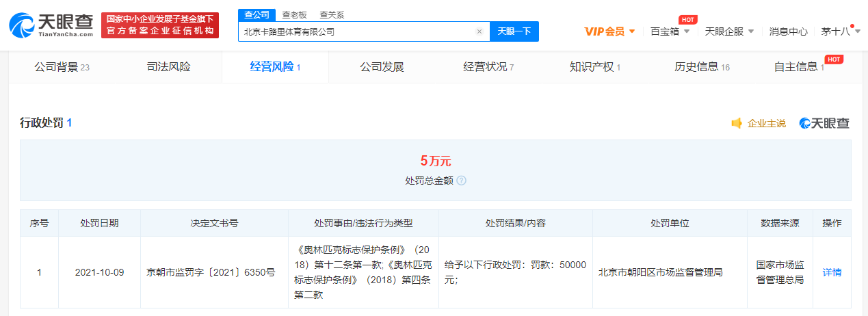Click the penalty date 2021-10-09
This screenshot has width=868, height=316.
point(99,272)
